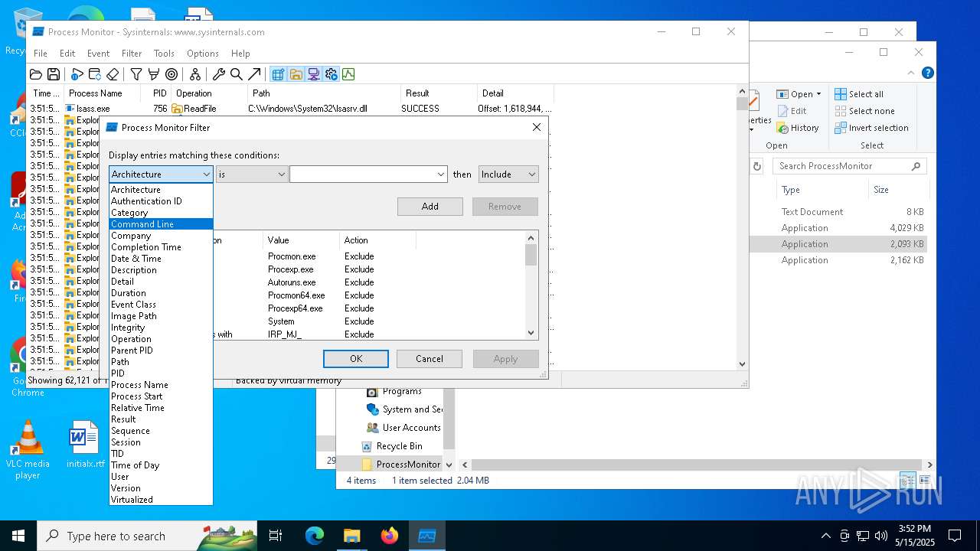Image resolution: width=980 pixels, height=551 pixels.
Task: Toggle Show Network Activity toolbar icon
Action: (313, 74)
